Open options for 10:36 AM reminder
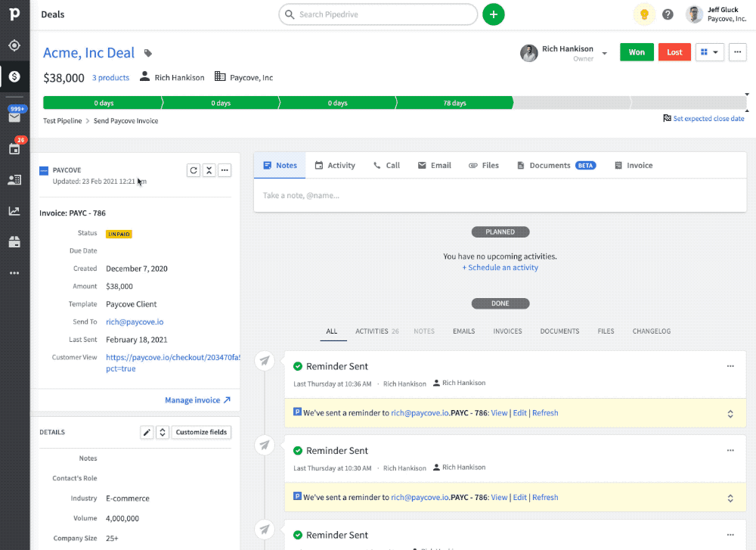 [730, 366]
